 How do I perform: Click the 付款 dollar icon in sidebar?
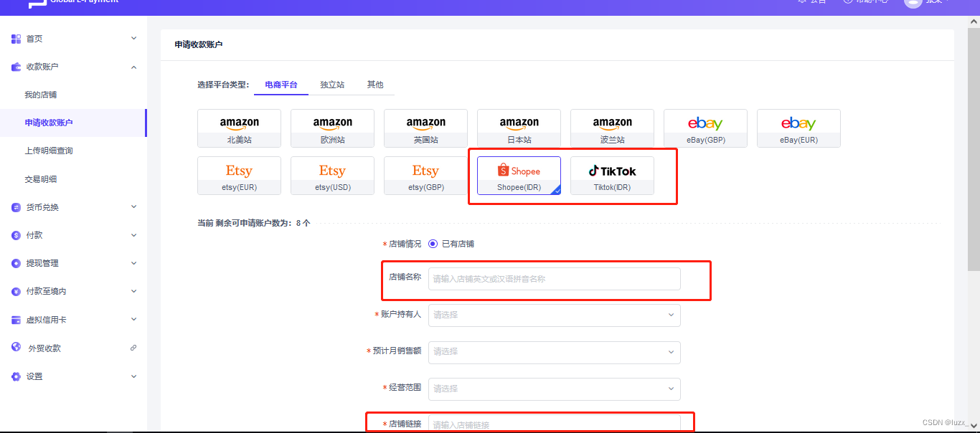[x=16, y=235]
